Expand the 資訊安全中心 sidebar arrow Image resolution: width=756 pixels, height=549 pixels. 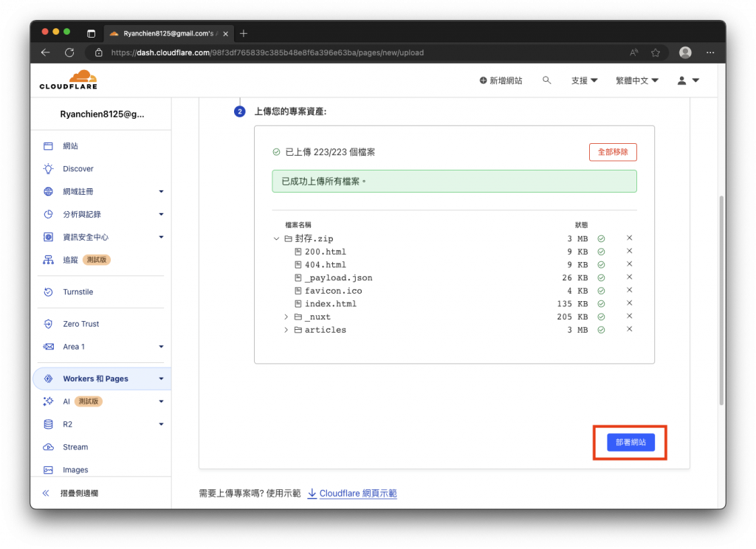(161, 237)
